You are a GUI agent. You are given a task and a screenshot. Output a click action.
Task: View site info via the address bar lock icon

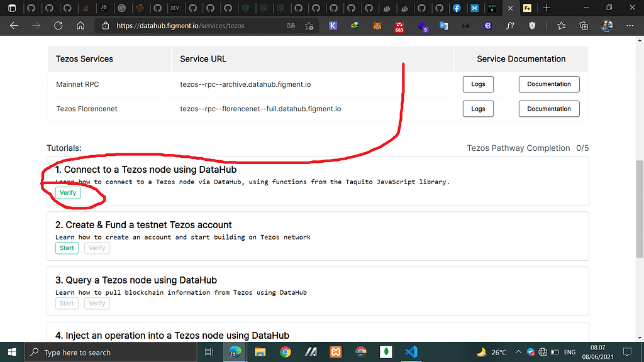tap(106, 26)
